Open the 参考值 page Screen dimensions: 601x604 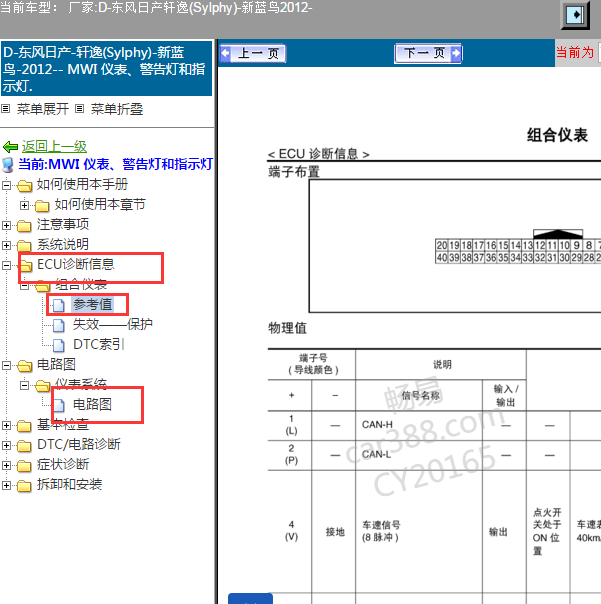pyautogui.click(x=92, y=304)
